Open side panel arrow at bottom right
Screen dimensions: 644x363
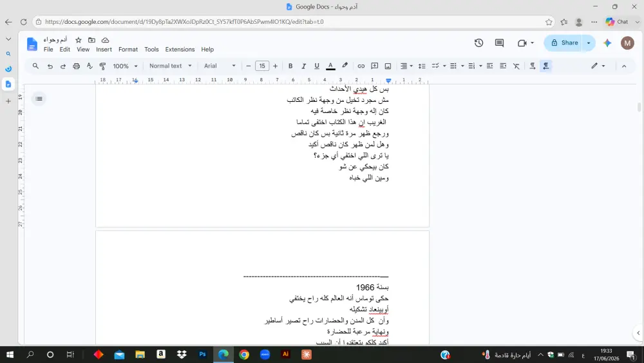[x=638, y=333]
